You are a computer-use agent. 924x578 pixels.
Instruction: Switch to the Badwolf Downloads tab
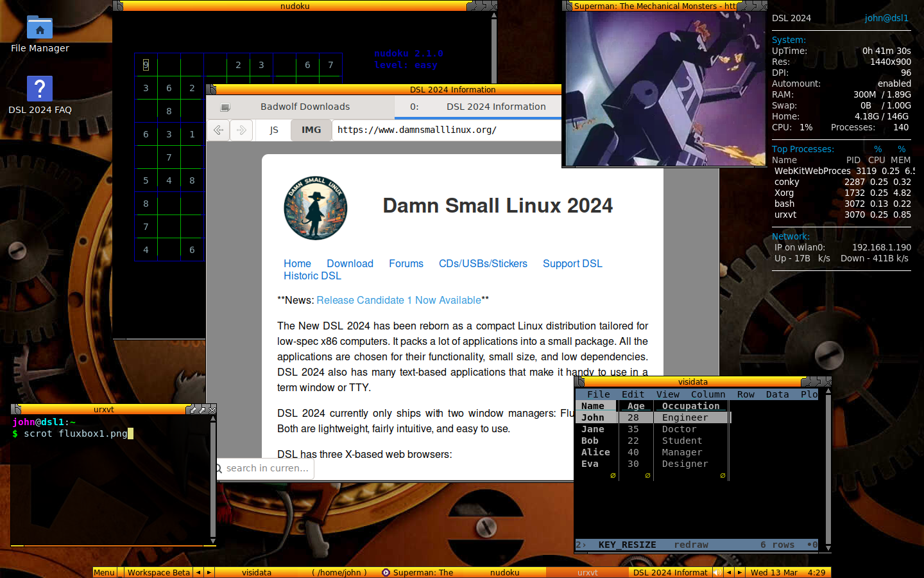coord(300,107)
